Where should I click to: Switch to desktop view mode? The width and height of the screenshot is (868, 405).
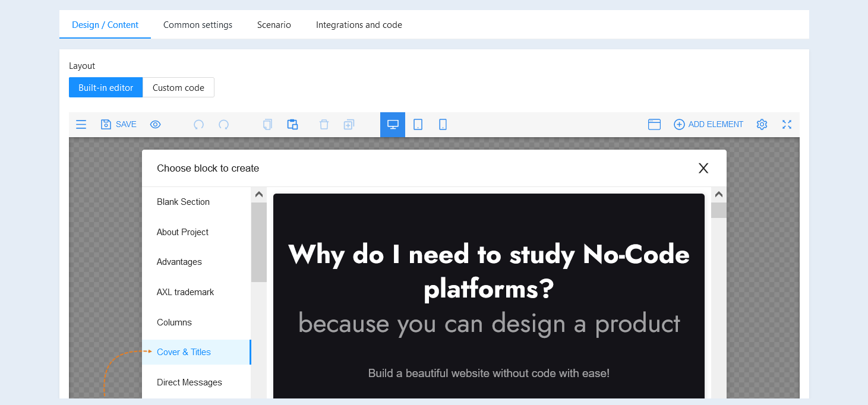(x=393, y=125)
